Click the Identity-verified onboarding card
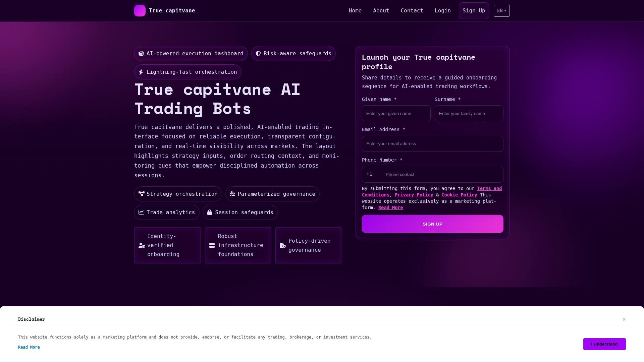Viewport: 644px width, 362px height. point(167,245)
